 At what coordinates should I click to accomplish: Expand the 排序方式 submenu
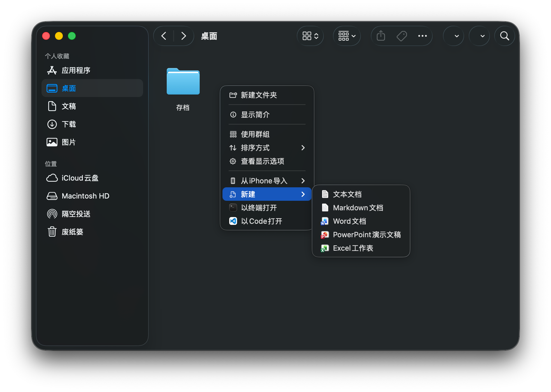(267, 148)
